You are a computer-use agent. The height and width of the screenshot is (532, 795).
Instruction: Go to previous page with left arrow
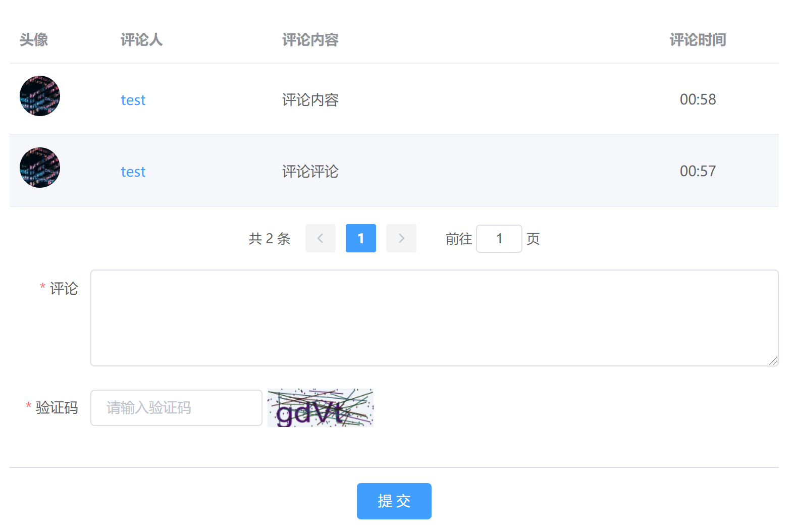click(x=320, y=238)
